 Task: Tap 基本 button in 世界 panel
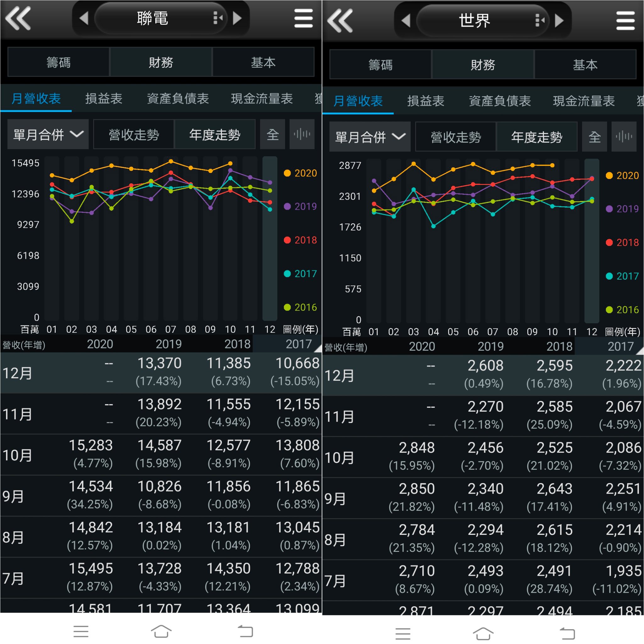[x=585, y=65]
